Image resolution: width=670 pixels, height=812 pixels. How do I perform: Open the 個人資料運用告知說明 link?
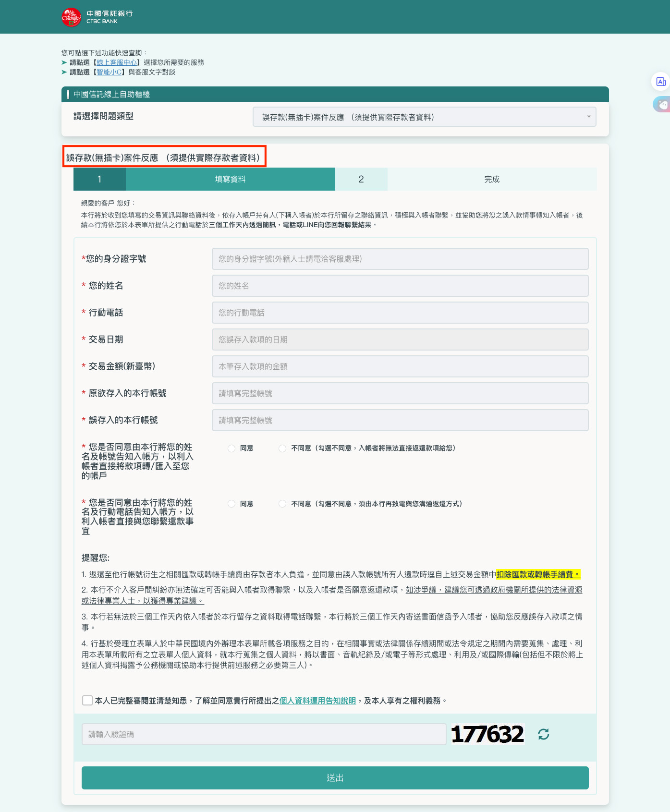[x=317, y=701]
